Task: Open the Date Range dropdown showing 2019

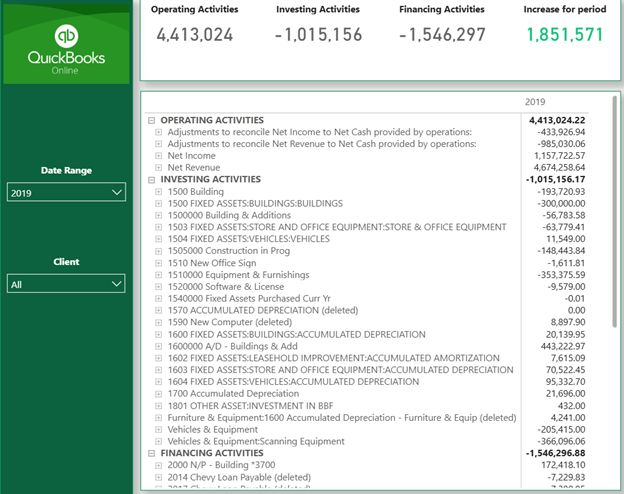Action: pyautogui.click(x=66, y=192)
